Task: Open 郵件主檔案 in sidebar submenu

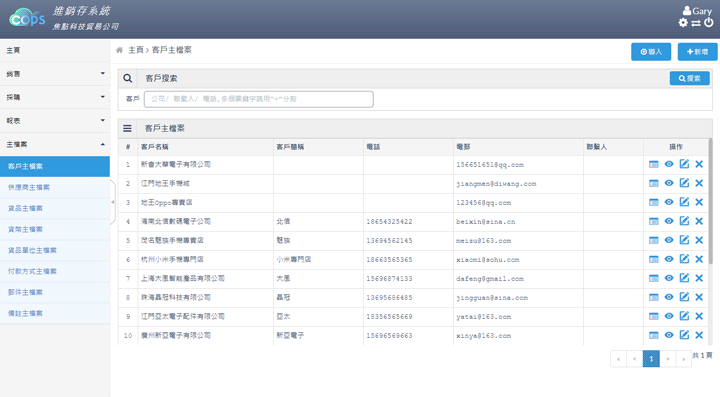Action: point(55,292)
